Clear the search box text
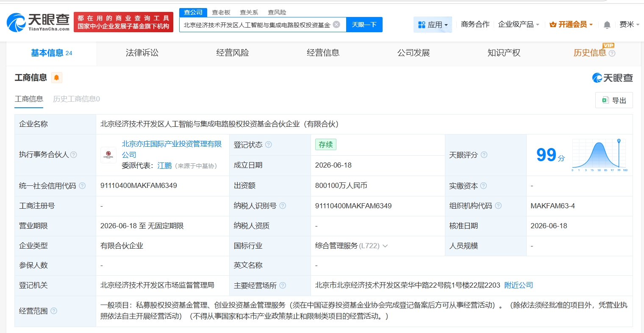The image size is (644, 333). pyautogui.click(x=336, y=25)
